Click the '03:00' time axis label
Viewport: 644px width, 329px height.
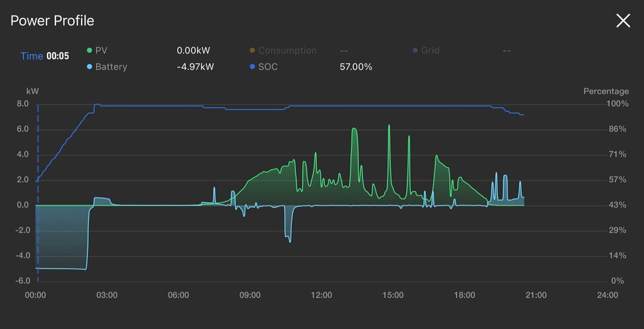(107, 295)
